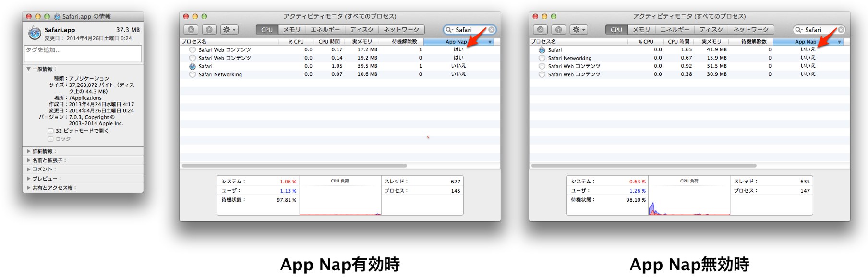Click the 39.5 MB memory value in the left Activity Monitor

click(367, 66)
